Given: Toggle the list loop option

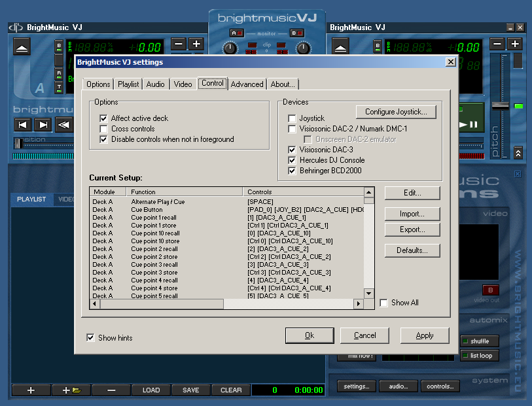Looking at the screenshot, I should (480, 356).
